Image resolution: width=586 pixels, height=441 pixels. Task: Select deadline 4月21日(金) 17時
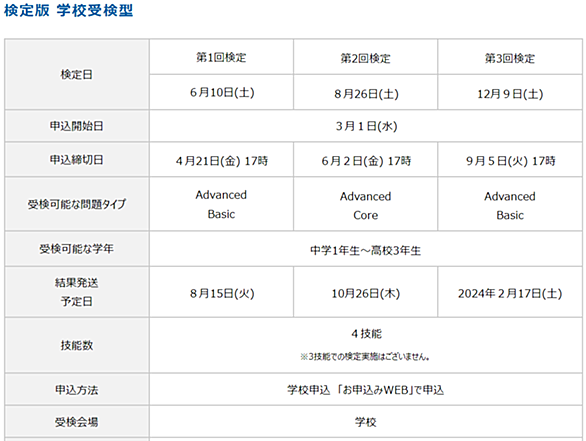[222, 161]
